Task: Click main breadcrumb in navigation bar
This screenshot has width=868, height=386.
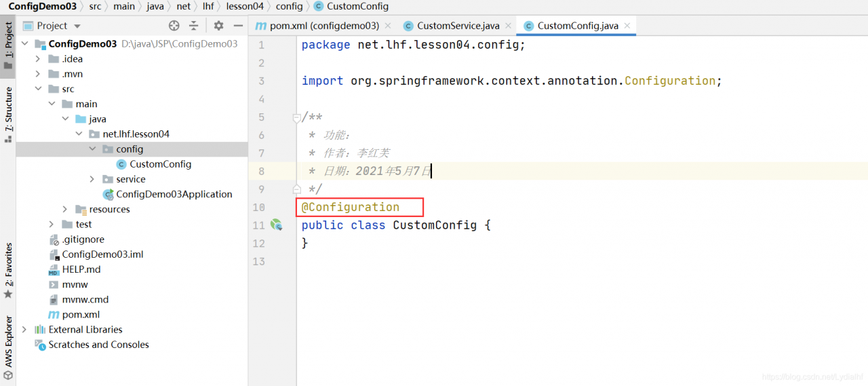Action: (124, 7)
